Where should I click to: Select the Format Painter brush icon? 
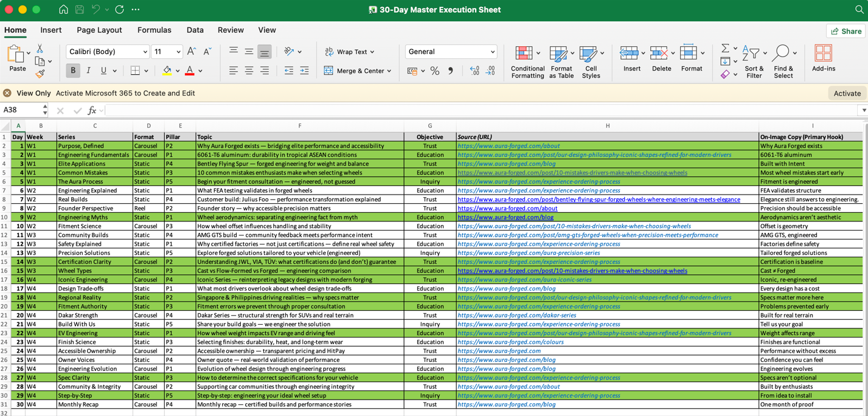pos(40,74)
